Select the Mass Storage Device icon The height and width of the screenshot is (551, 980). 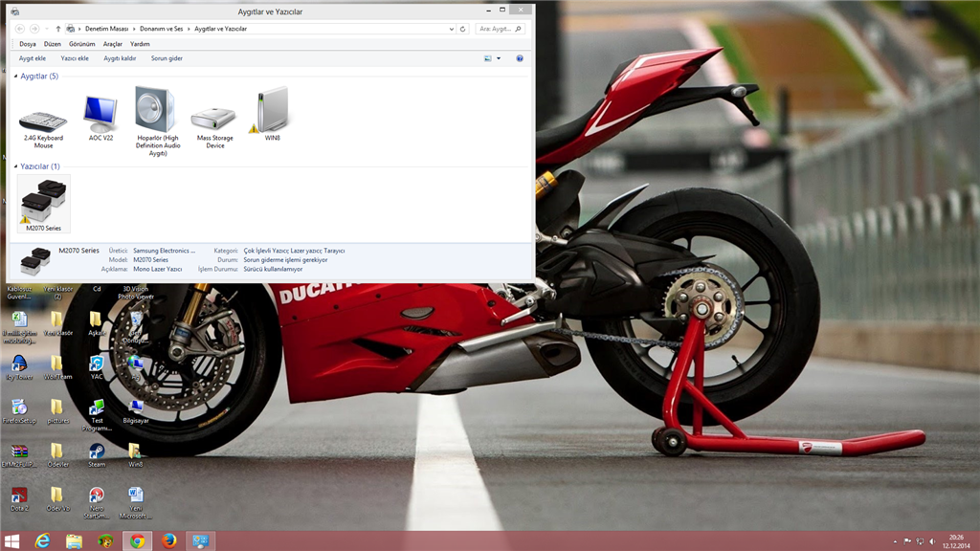214,128
